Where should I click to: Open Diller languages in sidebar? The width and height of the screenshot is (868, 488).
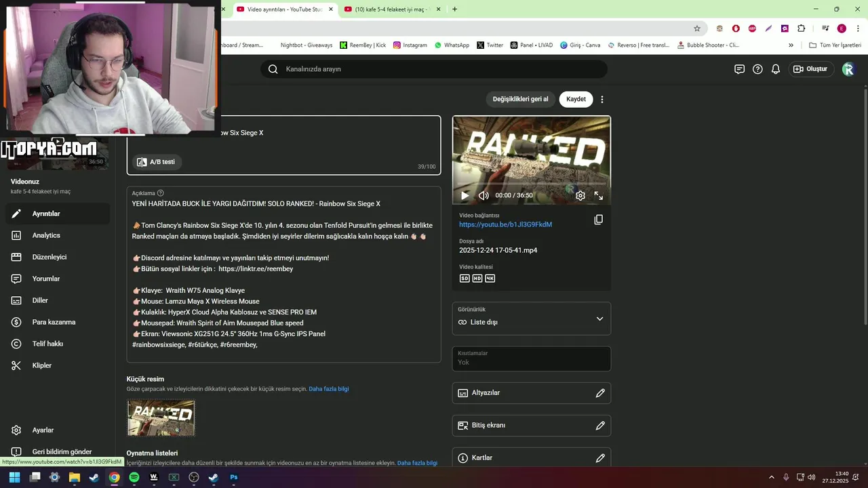click(x=58, y=300)
